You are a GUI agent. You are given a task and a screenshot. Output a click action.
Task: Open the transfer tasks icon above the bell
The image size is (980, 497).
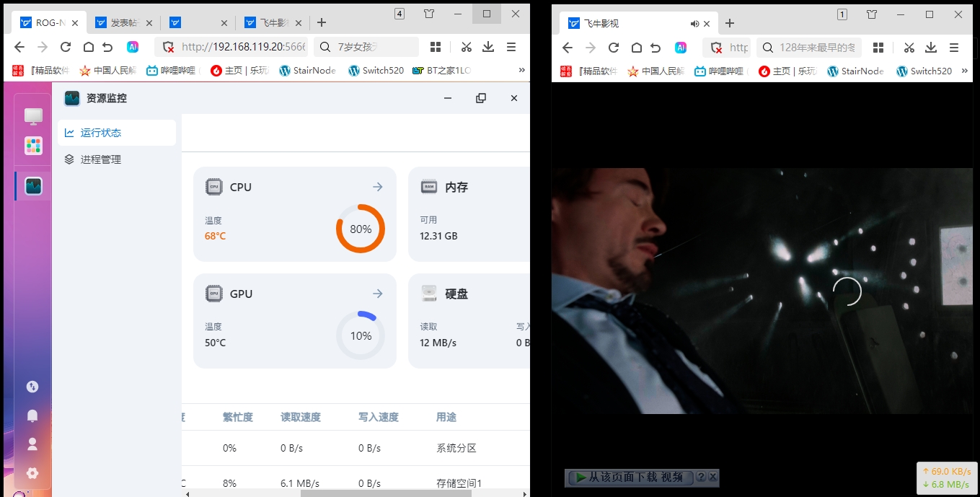pyautogui.click(x=32, y=387)
